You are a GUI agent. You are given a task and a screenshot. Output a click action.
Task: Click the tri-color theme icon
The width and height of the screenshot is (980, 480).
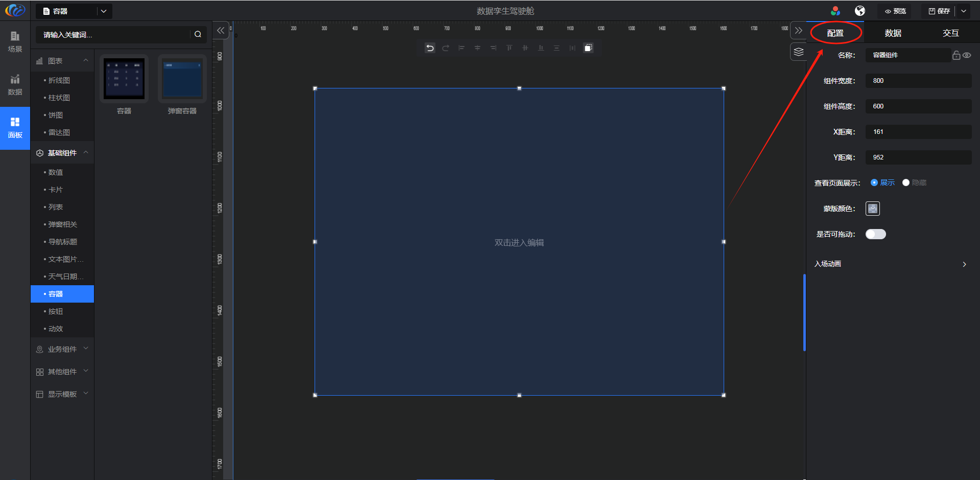point(835,11)
